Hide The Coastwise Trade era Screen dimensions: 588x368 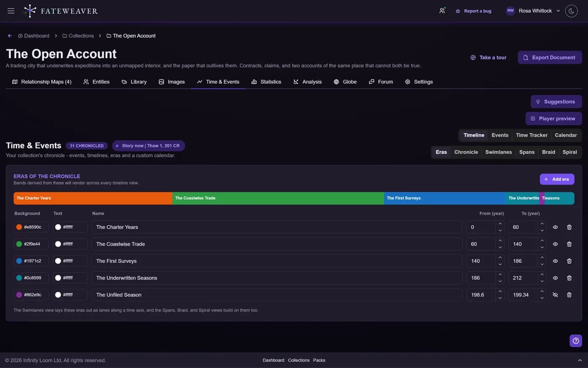555,244
